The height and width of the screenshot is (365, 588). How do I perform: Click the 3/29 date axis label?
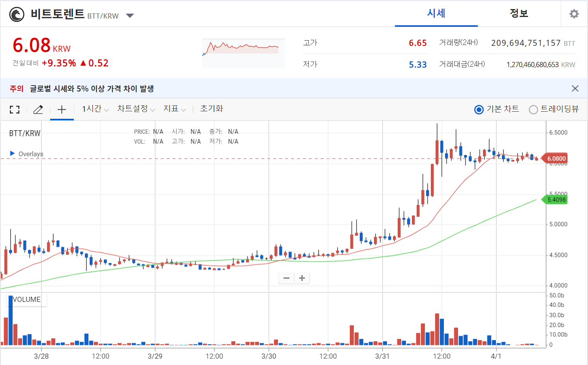tap(155, 356)
